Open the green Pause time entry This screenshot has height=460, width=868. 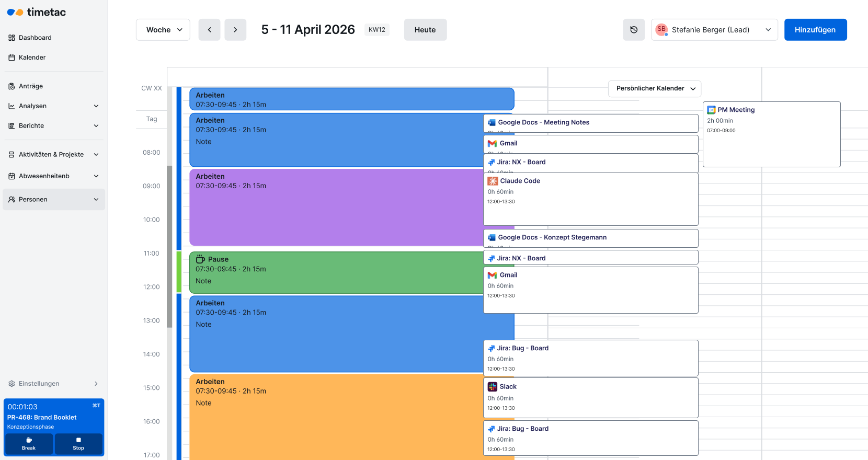click(x=336, y=272)
